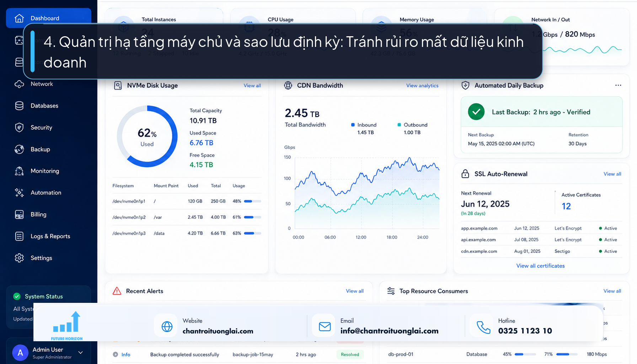637x364 pixels.
Task: Click the Network cloud icon in sidebar
Action: click(19, 84)
